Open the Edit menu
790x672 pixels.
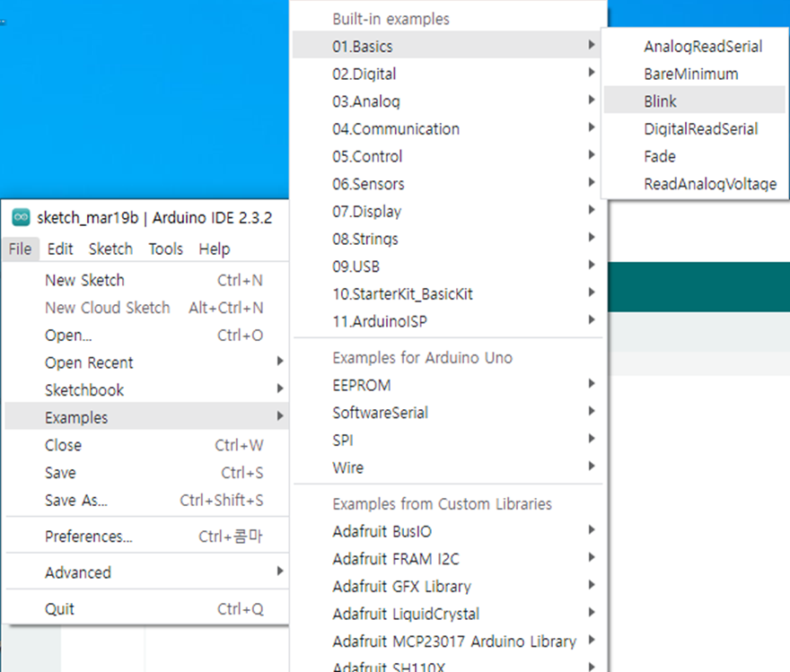pos(60,249)
